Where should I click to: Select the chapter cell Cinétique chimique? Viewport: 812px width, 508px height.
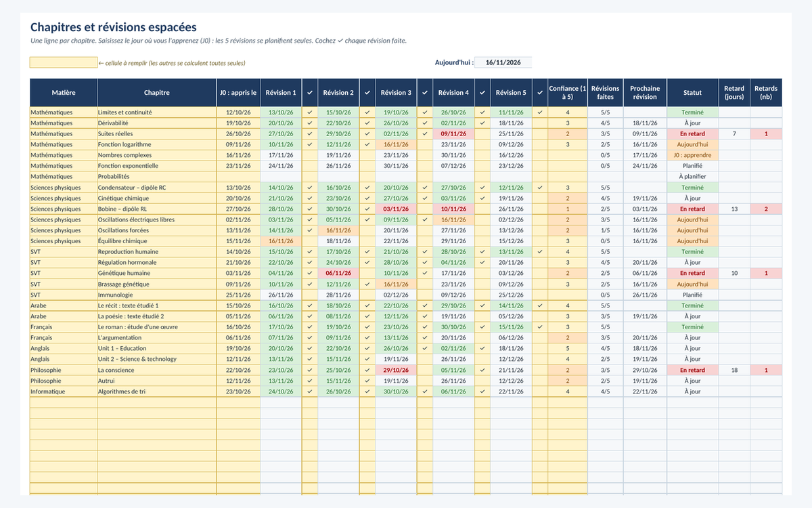[x=157, y=198]
